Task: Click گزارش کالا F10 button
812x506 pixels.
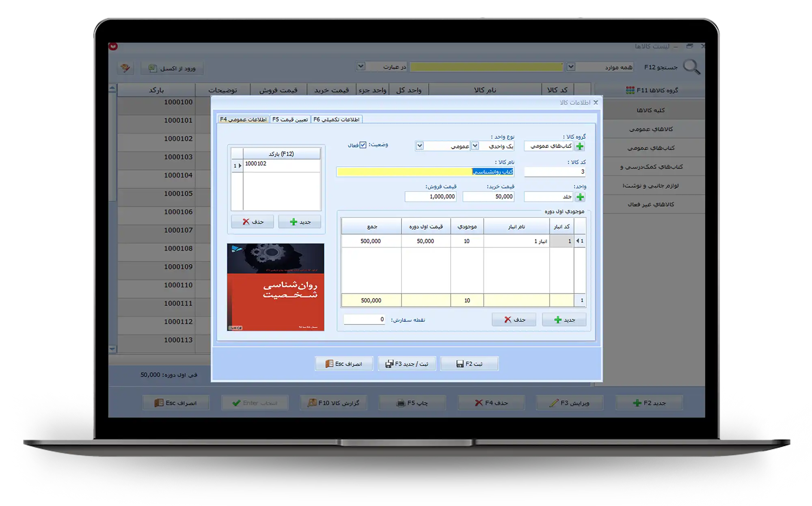Action: tap(333, 403)
